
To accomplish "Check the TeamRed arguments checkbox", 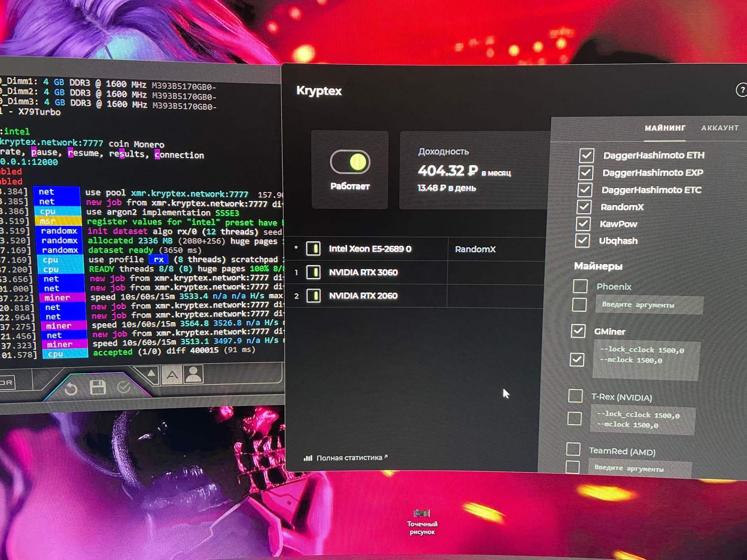I will click(572, 467).
